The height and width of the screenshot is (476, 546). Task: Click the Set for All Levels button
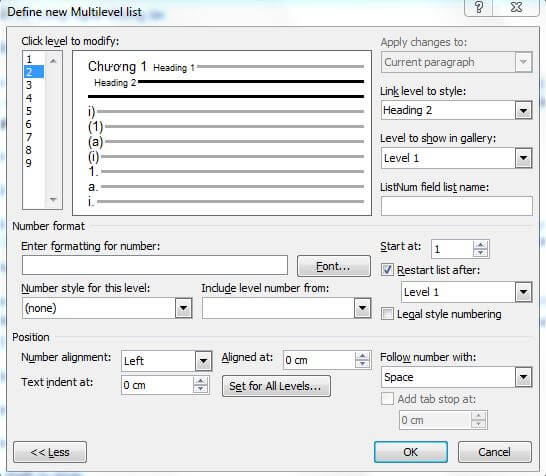point(276,386)
